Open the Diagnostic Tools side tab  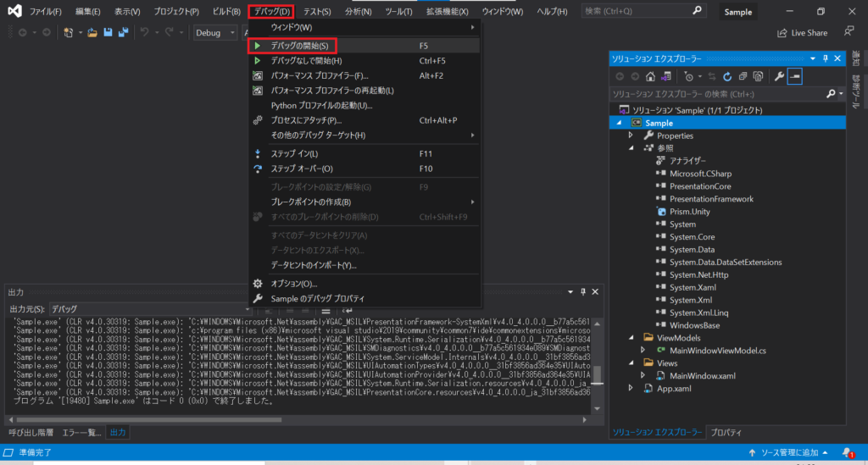[856, 90]
